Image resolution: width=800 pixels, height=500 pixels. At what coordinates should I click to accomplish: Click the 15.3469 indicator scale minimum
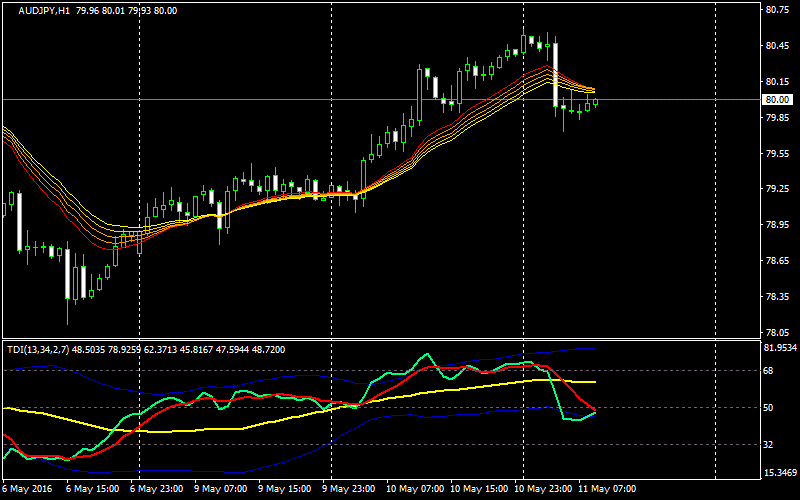[x=778, y=473]
